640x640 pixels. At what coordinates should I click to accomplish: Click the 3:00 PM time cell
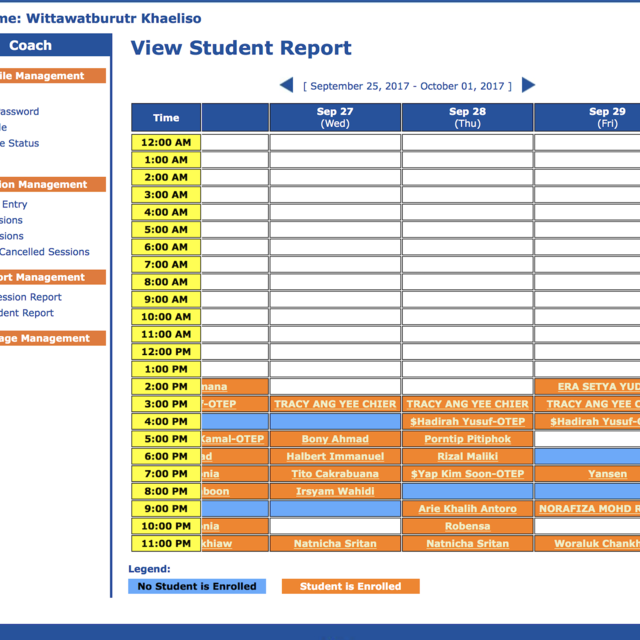click(166, 404)
